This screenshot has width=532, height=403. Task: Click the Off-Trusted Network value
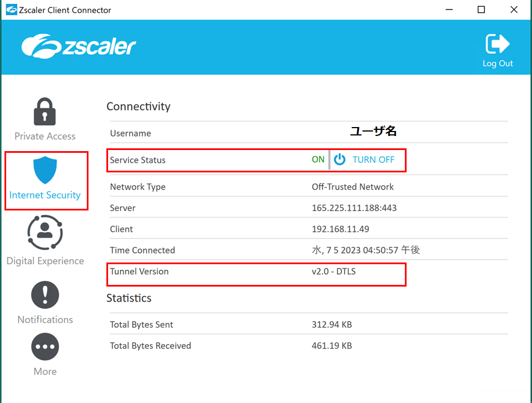pyautogui.click(x=352, y=187)
